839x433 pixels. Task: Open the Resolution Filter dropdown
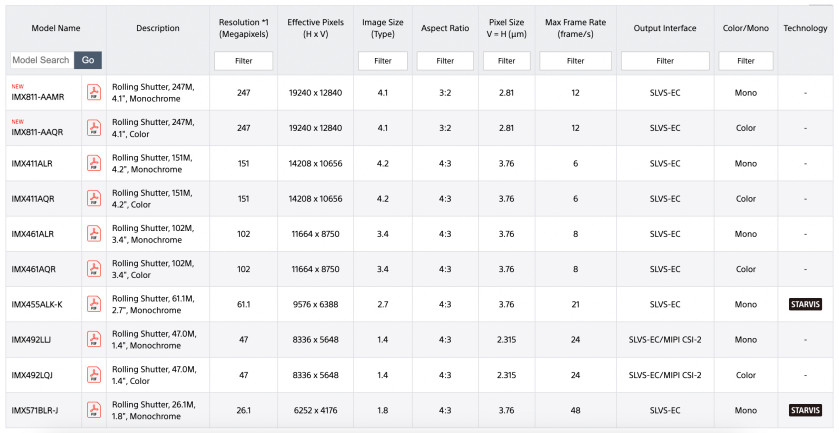point(243,61)
